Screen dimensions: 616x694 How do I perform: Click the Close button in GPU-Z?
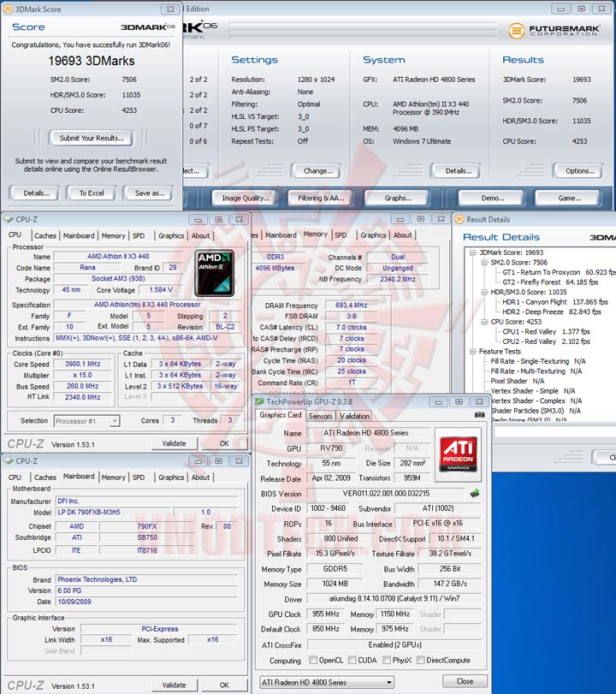coord(465,681)
